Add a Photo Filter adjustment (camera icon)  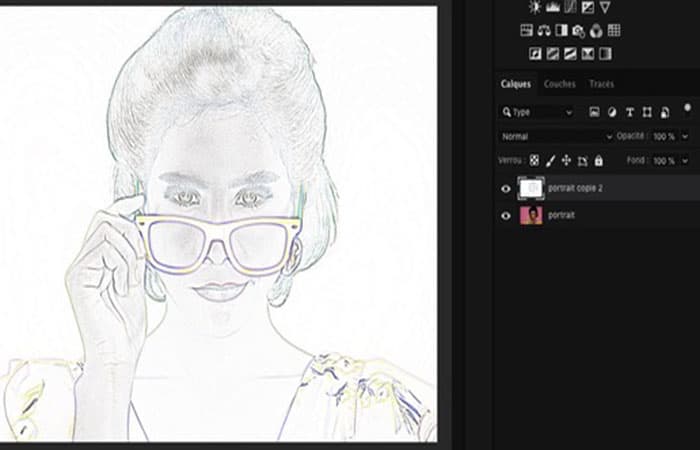click(579, 31)
